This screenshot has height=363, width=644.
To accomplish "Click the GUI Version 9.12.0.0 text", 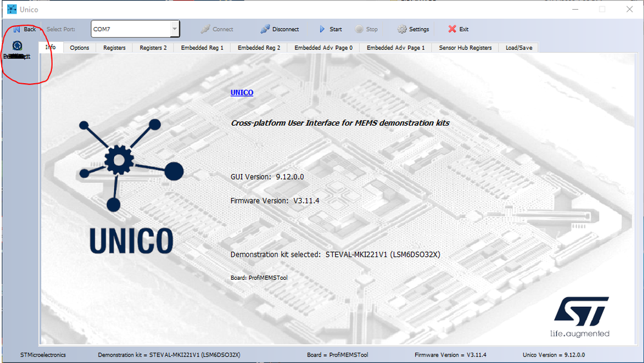I will point(267,177).
